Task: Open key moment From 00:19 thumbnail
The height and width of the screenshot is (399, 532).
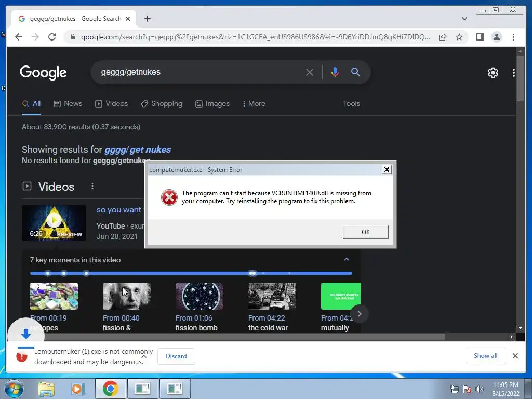Action: 54,296
